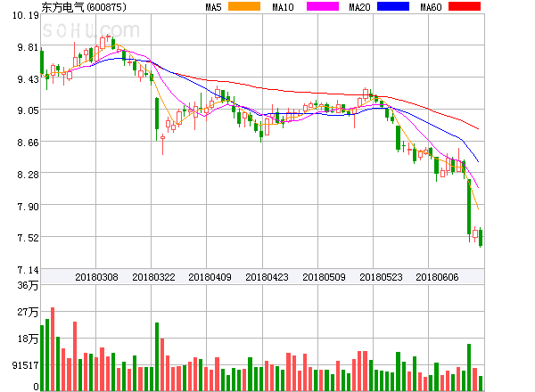This screenshot has width=535, height=392.
Task: Click the MA5 legend label
Action: tap(214, 7)
